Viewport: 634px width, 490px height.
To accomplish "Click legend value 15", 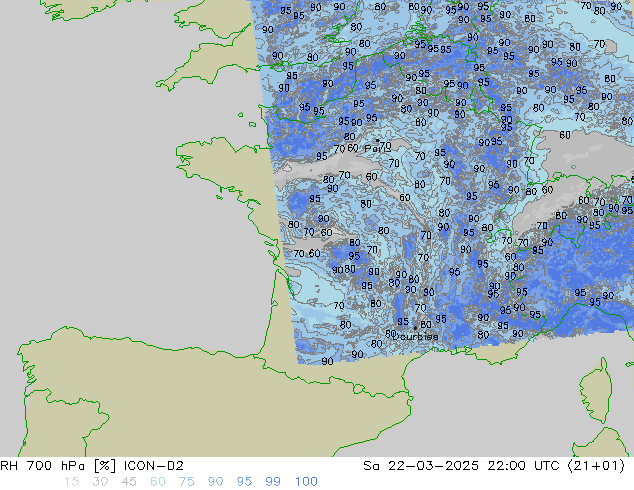I will click(x=72, y=482).
